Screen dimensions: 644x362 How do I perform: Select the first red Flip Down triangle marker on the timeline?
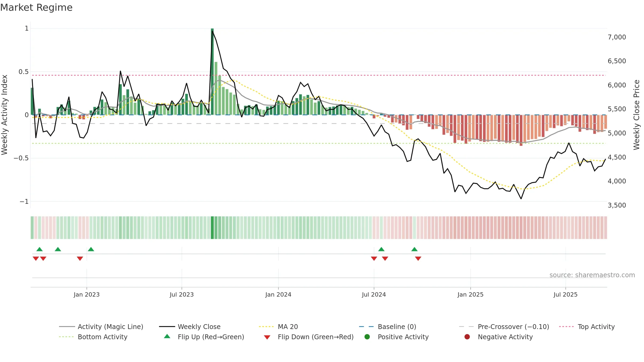[36, 258]
